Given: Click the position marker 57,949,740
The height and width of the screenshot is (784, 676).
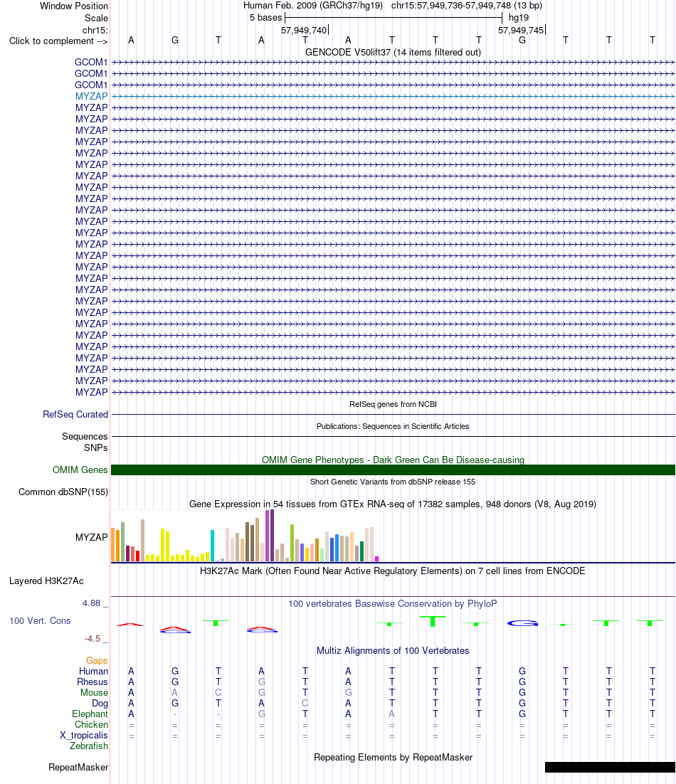Looking at the screenshot, I should (304, 30).
